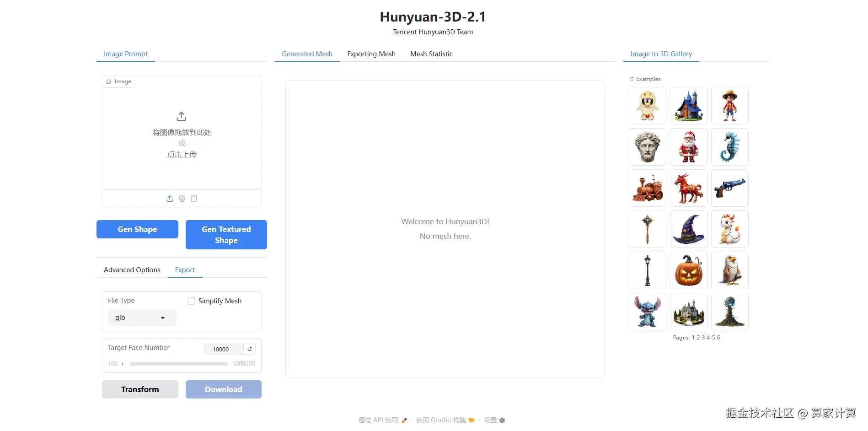
Task: Click the settings gear icon in footer
Action: tap(502, 420)
